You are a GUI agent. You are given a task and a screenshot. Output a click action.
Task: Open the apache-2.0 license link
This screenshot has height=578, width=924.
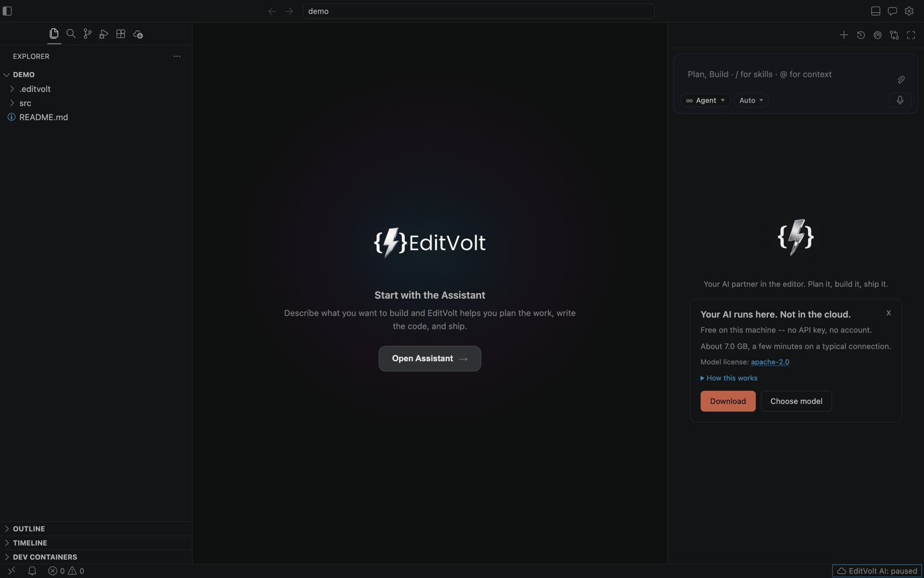(770, 362)
